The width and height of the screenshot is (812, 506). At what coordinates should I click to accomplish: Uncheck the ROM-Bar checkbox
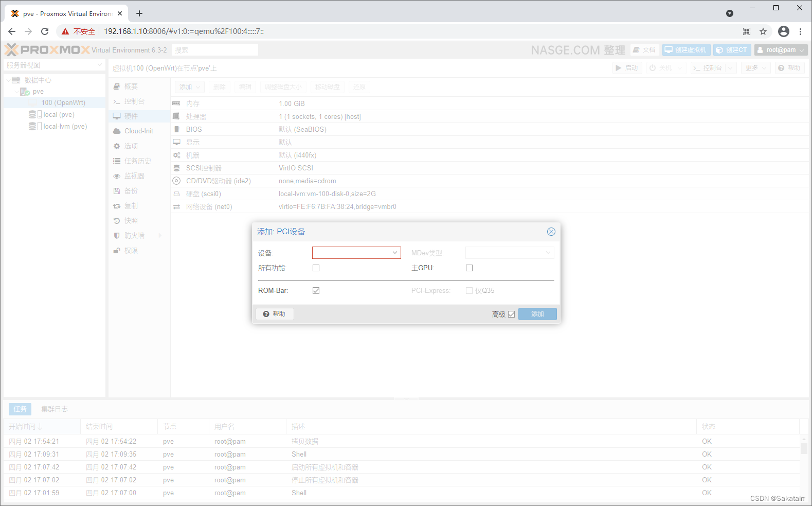(316, 291)
